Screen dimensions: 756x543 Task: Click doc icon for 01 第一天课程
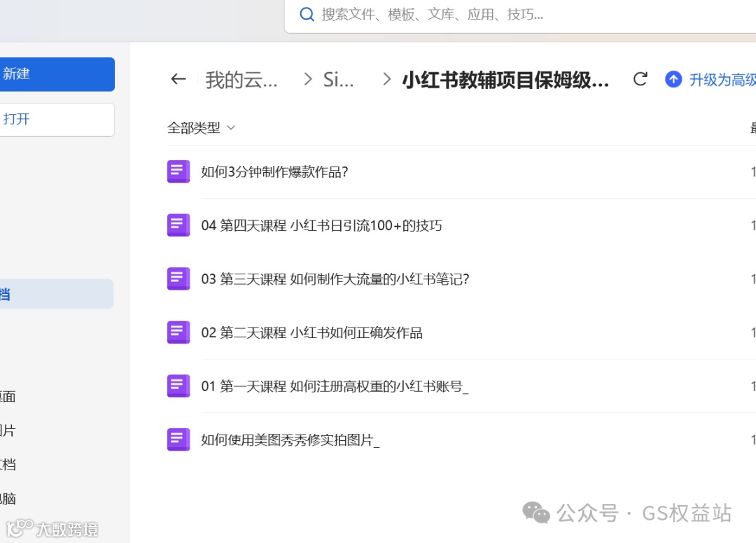(x=178, y=386)
